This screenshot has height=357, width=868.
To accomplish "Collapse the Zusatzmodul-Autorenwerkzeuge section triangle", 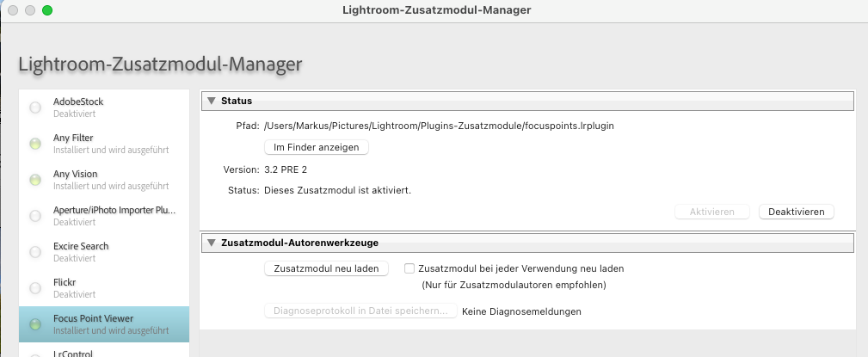I will 211,243.
